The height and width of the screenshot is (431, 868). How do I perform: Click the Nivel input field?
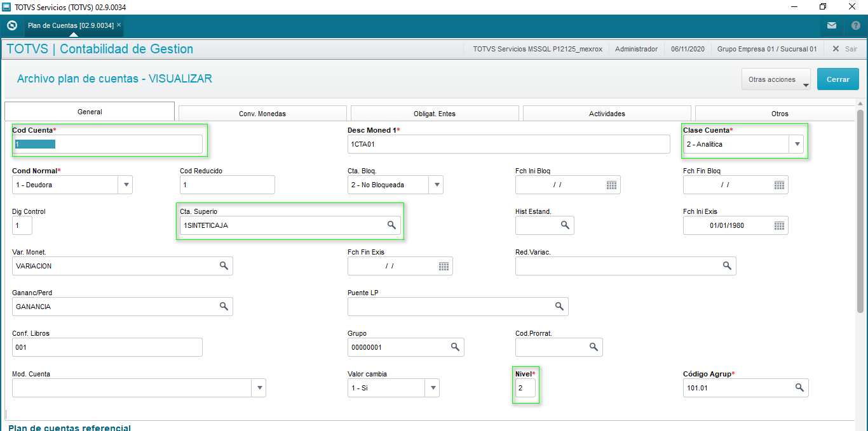tap(526, 388)
